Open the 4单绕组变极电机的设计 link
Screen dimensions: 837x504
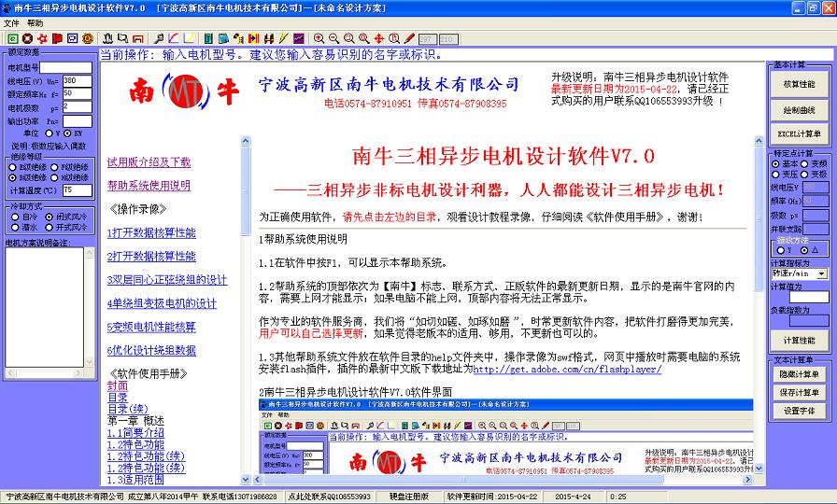[162, 303]
